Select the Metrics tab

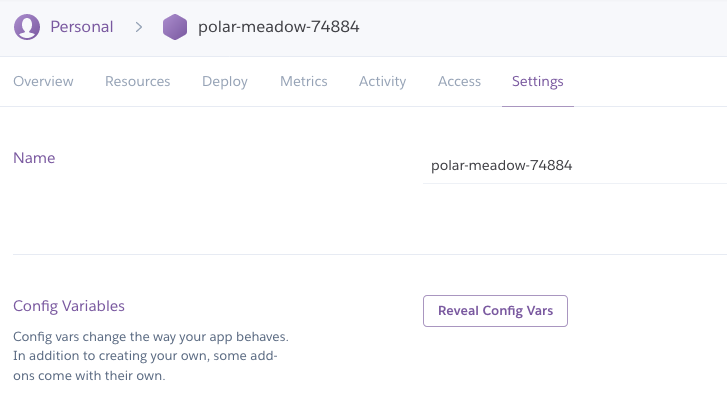click(x=304, y=82)
